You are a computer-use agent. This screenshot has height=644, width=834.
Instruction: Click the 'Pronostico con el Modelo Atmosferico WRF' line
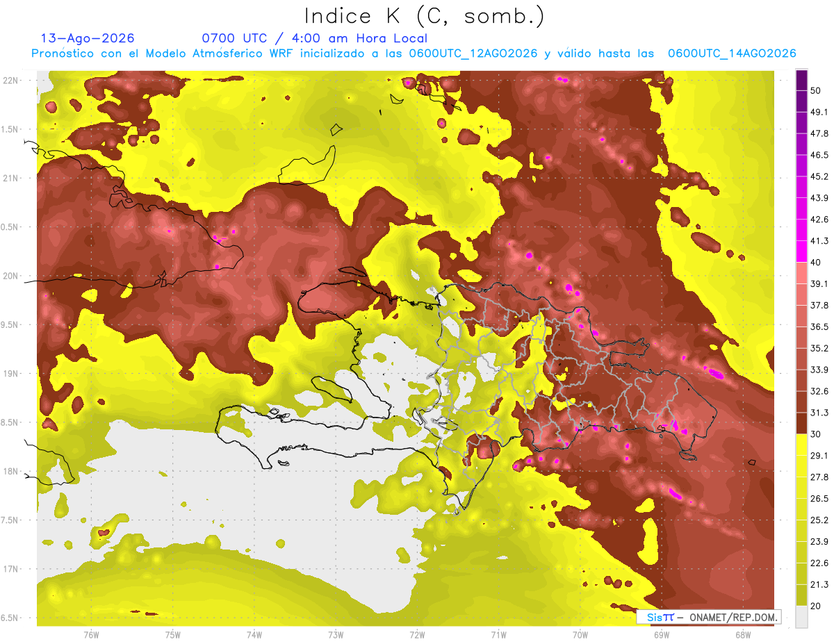(413, 53)
